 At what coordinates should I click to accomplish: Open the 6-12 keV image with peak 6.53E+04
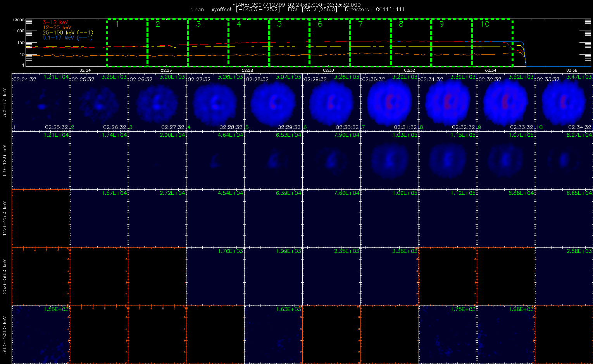coord(274,160)
